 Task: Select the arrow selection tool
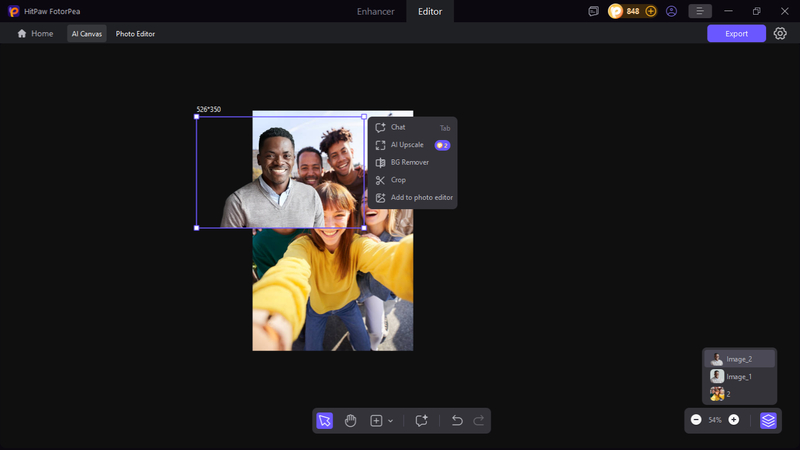(324, 420)
